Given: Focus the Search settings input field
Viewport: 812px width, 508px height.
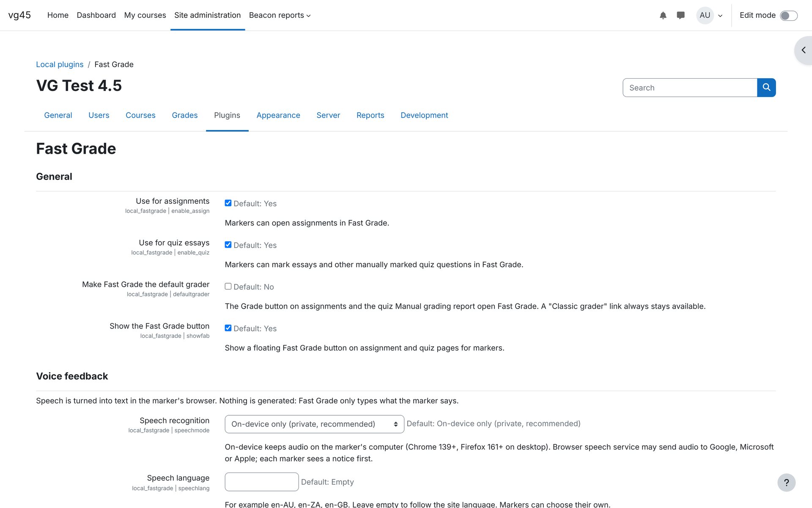Looking at the screenshot, I should click(690, 88).
